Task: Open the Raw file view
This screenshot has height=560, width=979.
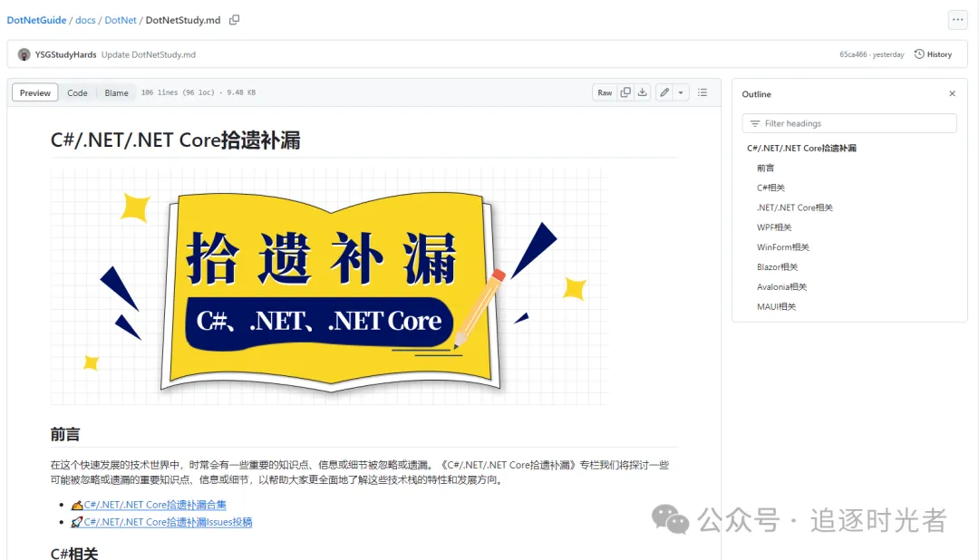Action: point(605,92)
